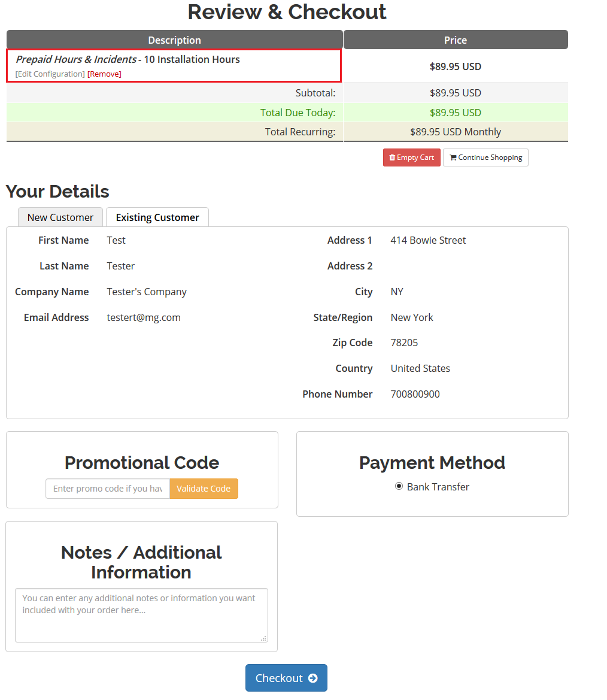
Task: Open the Existing Customer tab
Action: click(x=157, y=217)
